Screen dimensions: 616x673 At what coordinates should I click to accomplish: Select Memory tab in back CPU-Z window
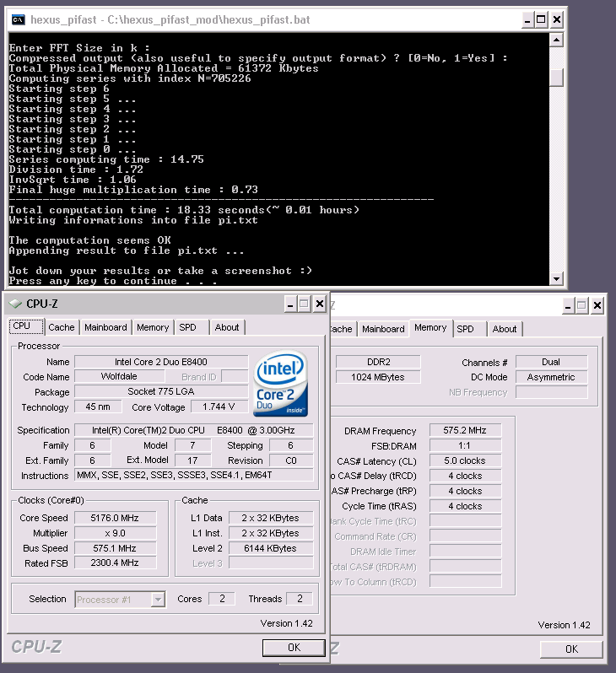(x=430, y=328)
